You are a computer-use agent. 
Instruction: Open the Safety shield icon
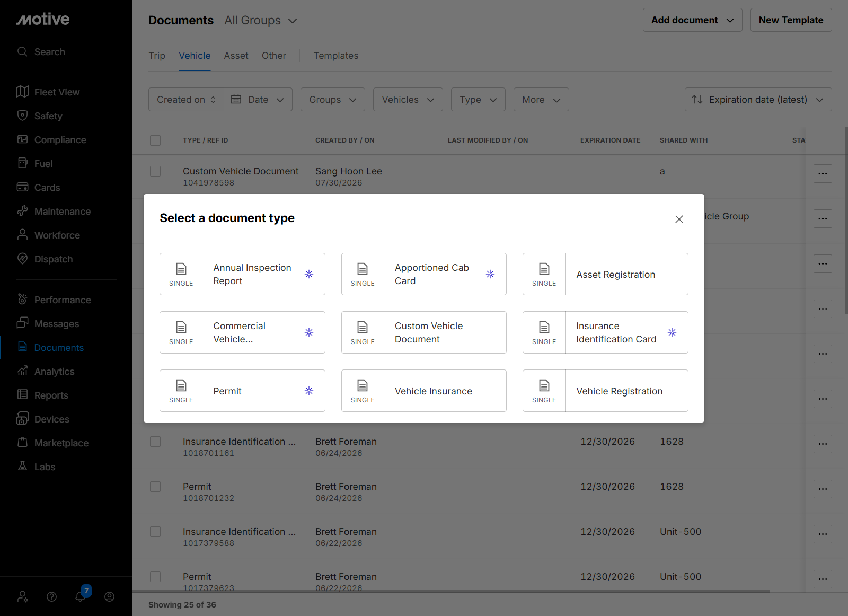(22, 116)
